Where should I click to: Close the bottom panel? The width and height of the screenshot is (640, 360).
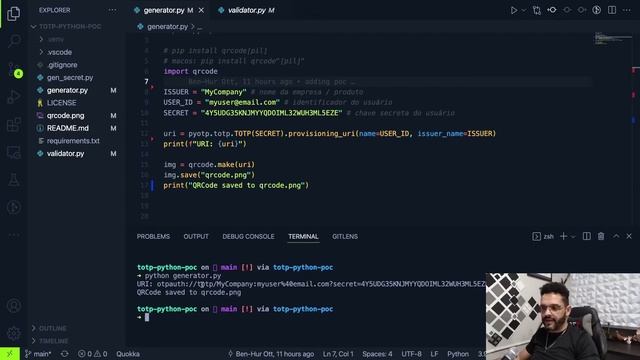[629, 236]
